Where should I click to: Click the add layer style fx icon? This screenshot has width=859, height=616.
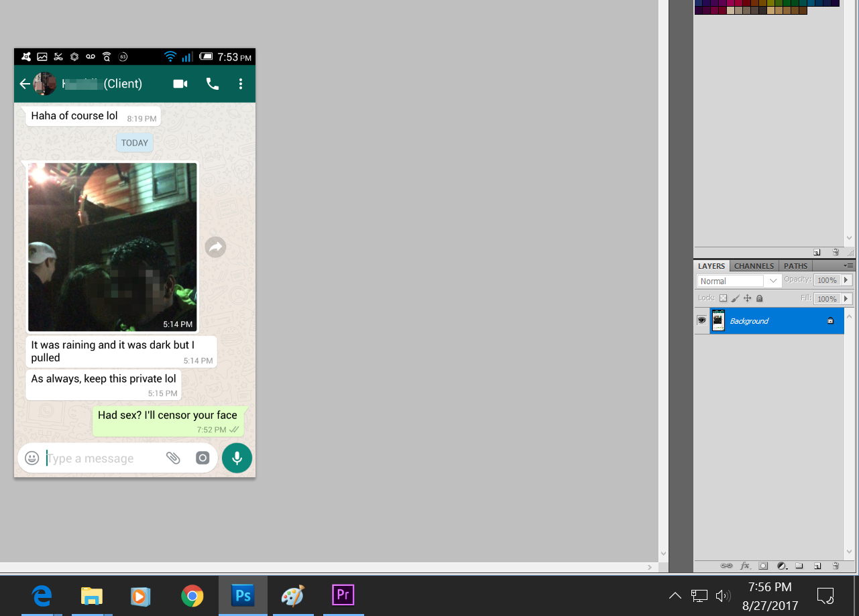pos(744,566)
